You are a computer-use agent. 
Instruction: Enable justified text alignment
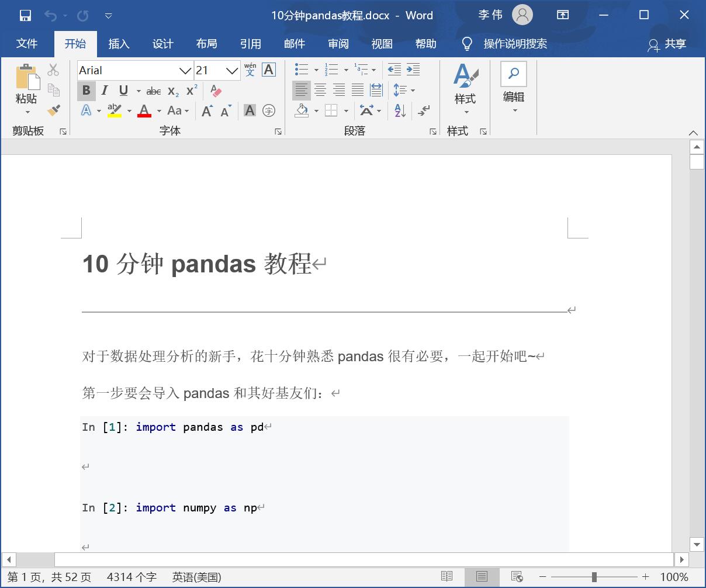pyautogui.click(x=358, y=90)
